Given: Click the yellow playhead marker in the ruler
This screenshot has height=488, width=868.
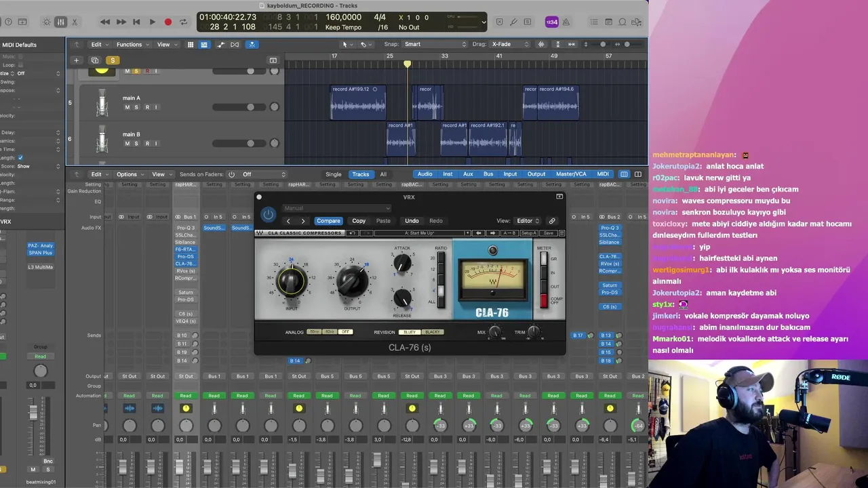Looking at the screenshot, I should pyautogui.click(x=407, y=64).
